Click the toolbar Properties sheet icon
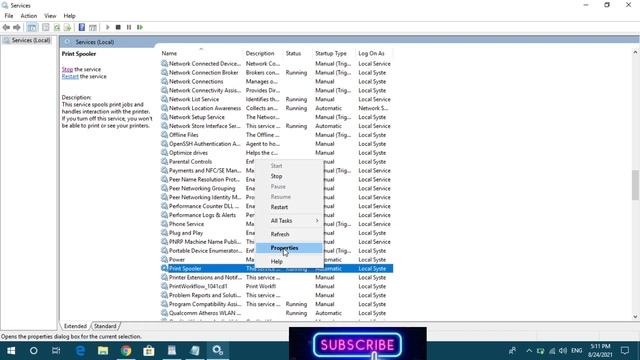The height and width of the screenshot is (360, 640). (46, 27)
